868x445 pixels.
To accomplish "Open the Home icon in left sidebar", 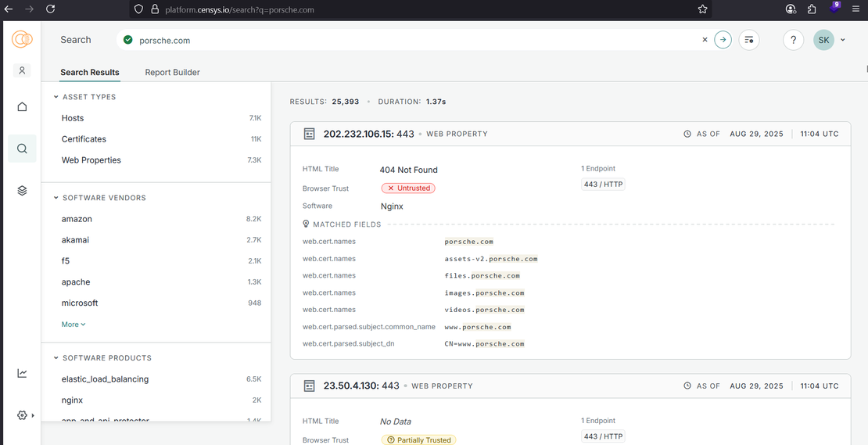I will click(22, 106).
